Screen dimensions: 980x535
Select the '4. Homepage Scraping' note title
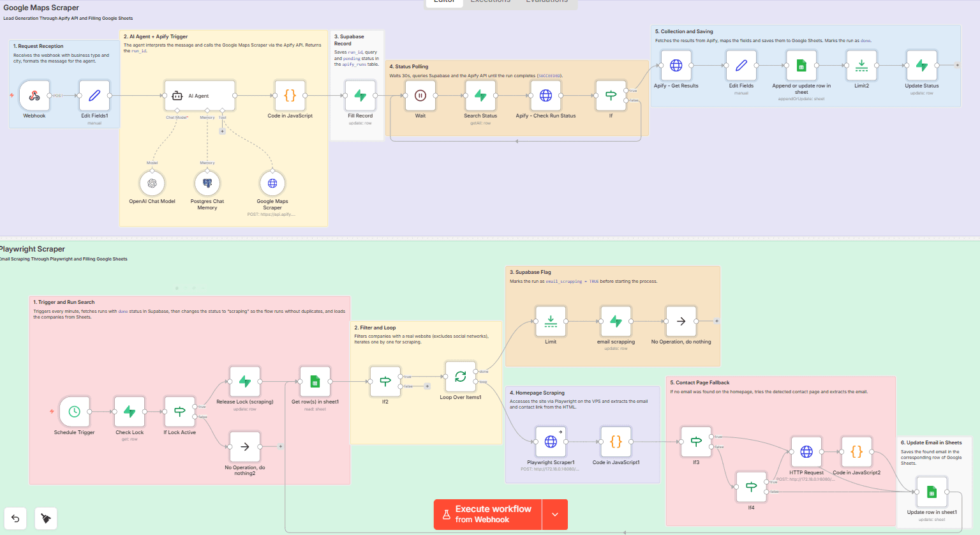pos(537,393)
